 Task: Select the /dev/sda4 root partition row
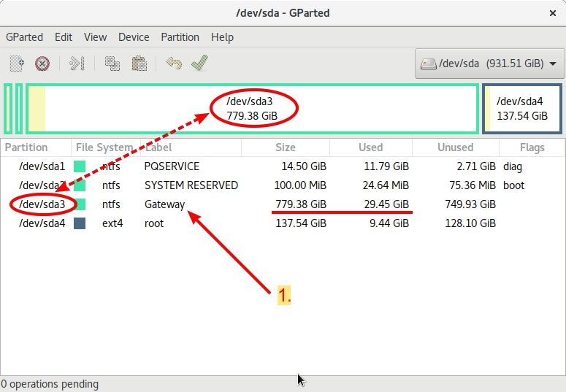pyautogui.click(x=219, y=223)
